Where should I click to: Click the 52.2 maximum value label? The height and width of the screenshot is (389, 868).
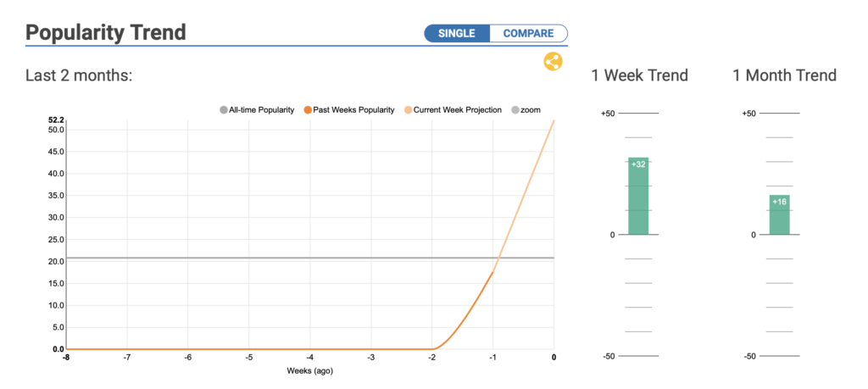click(x=57, y=120)
